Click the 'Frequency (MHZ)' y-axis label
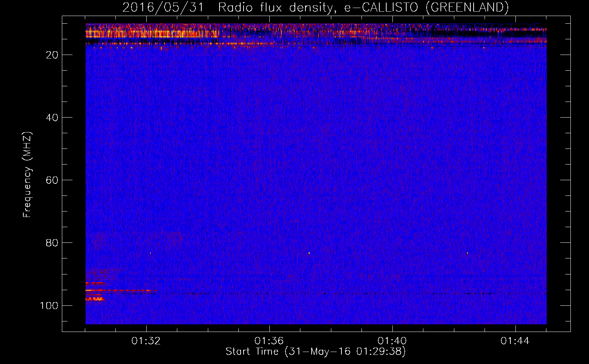The image size is (589, 364). [x=27, y=174]
